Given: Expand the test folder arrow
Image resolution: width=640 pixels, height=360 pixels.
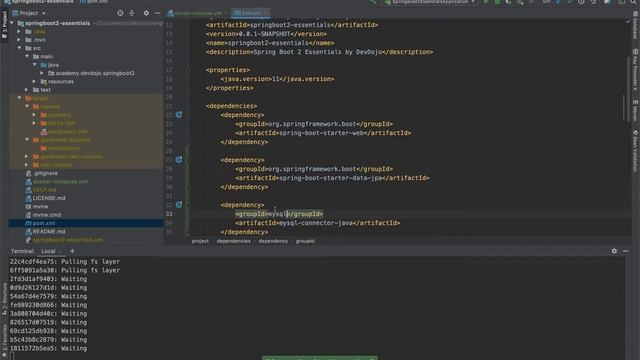Looking at the screenshot, I should (27, 90).
